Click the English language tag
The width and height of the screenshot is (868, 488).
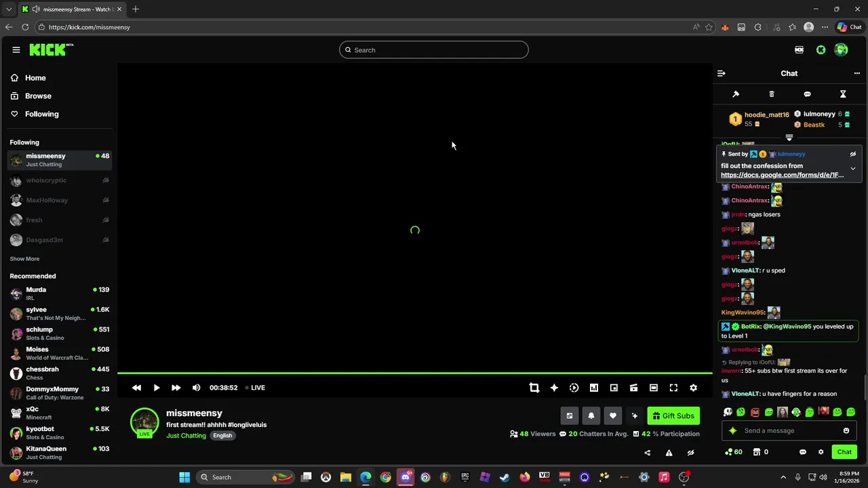(x=222, y=436)
